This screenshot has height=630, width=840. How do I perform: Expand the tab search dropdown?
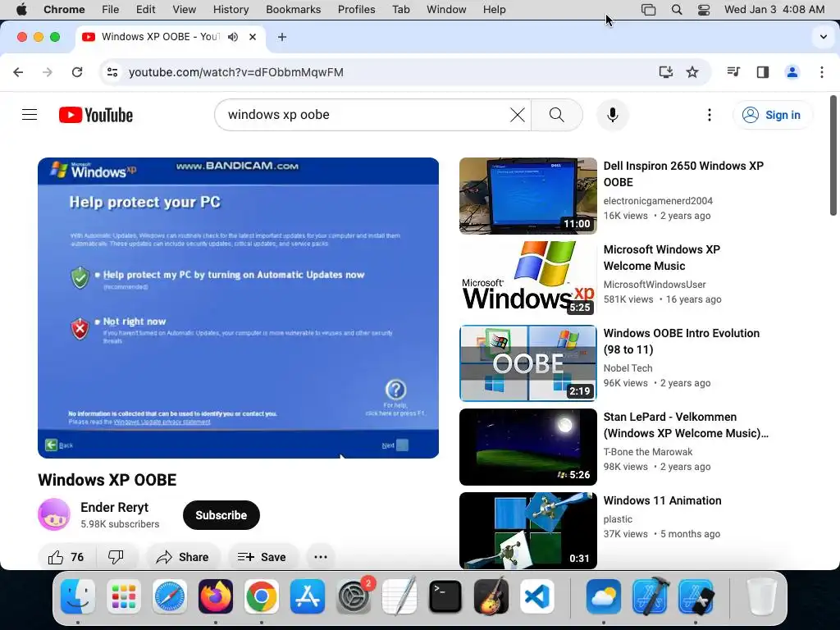(824, 37)
